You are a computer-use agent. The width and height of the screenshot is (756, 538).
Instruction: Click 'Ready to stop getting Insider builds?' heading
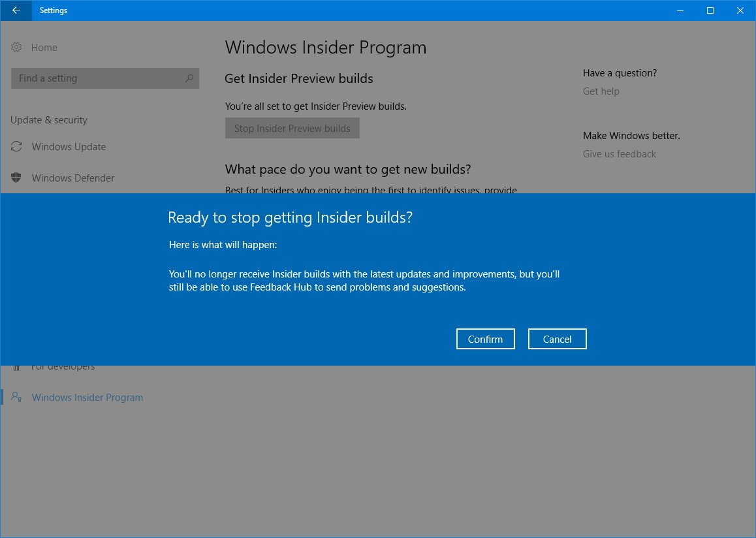click(x=291, y=217)
